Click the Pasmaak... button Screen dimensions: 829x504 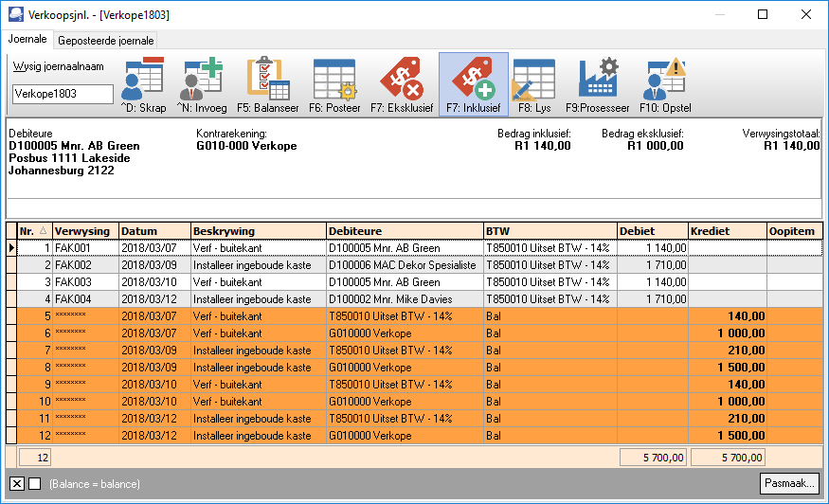(789, 483)
